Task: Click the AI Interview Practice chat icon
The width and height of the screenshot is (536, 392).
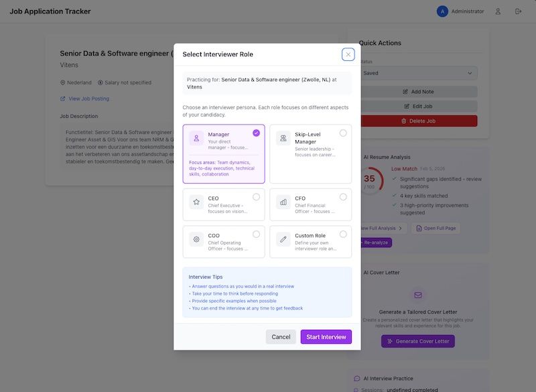Action: coord(357,379)
